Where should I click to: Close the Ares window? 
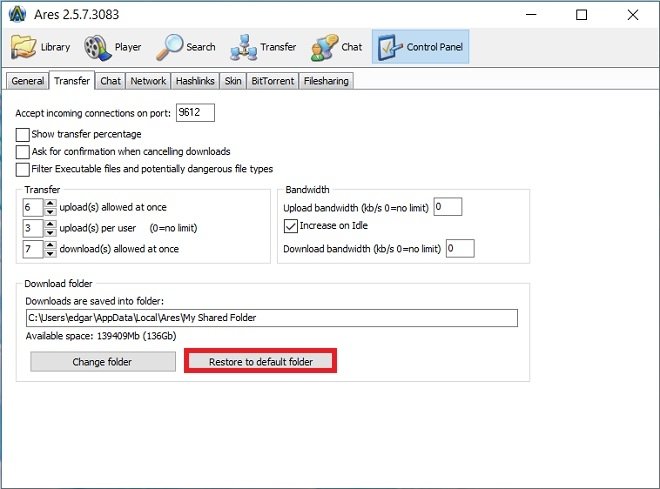[x=633, y=15]
